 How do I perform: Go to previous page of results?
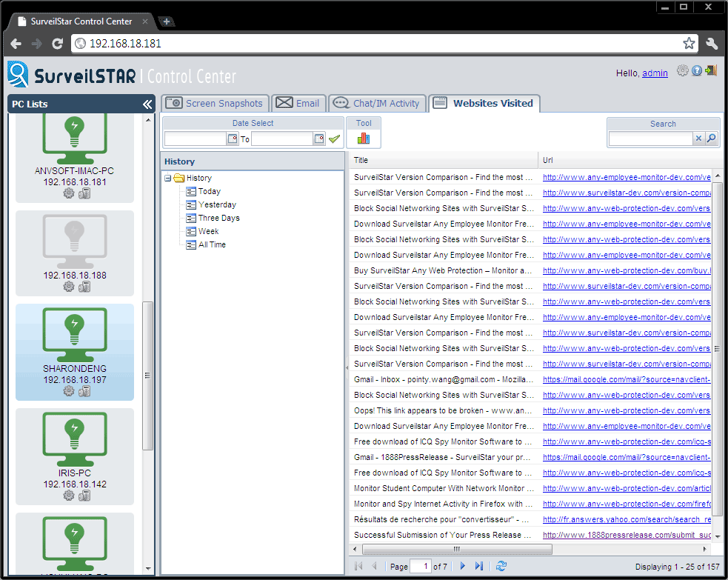pyautogui.click(x=374, y=566)
